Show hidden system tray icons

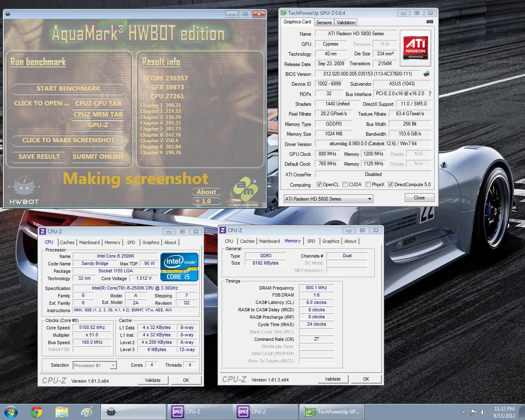pos(463,412)
